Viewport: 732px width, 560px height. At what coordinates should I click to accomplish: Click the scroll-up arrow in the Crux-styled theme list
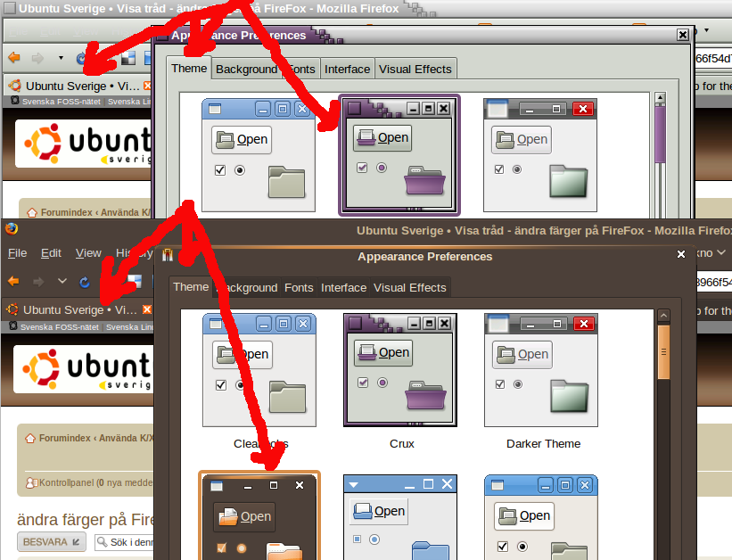coord(660,97)
